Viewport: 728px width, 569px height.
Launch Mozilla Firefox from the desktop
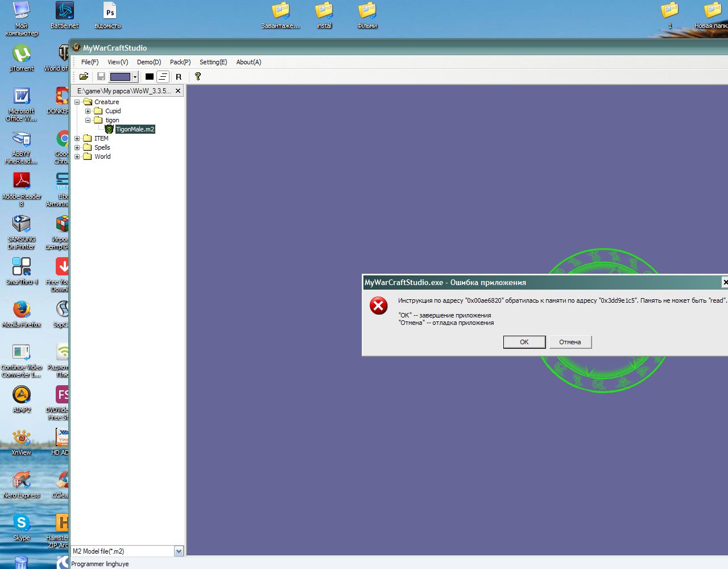[22, 314]
